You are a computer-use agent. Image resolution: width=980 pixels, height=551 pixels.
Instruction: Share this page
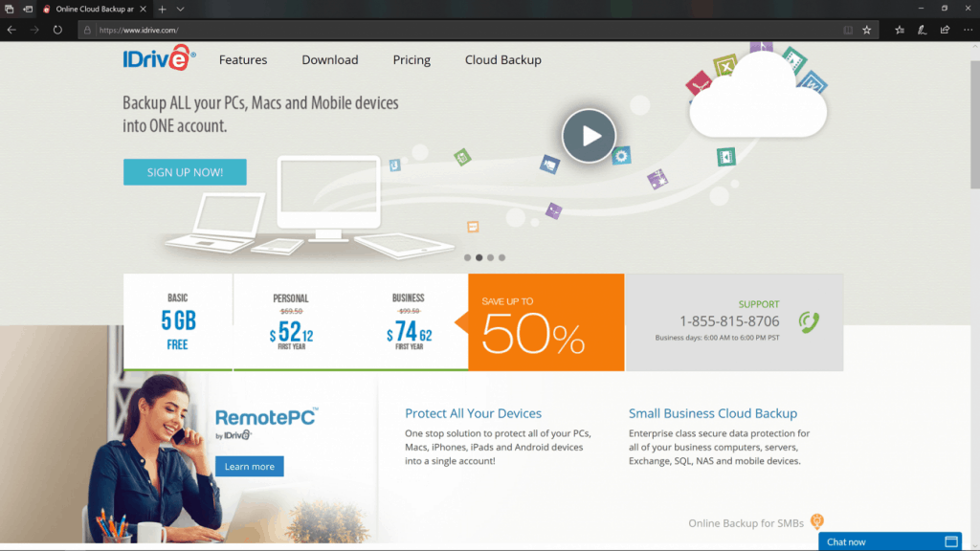click(945, 30)
